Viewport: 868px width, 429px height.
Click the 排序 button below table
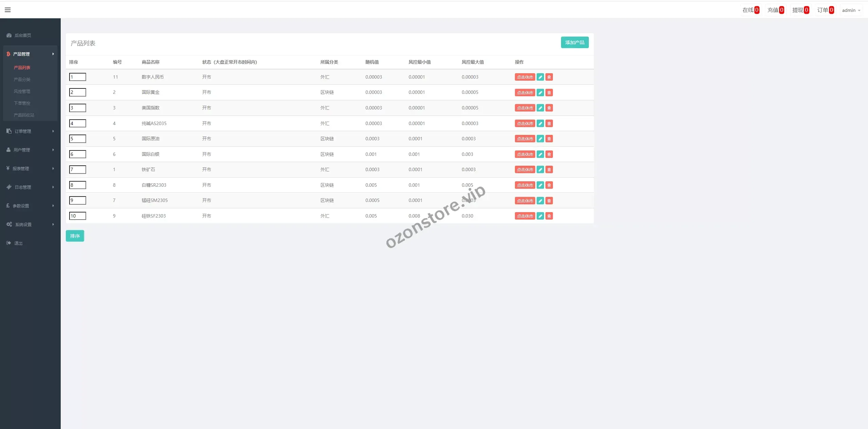[75, 236]
